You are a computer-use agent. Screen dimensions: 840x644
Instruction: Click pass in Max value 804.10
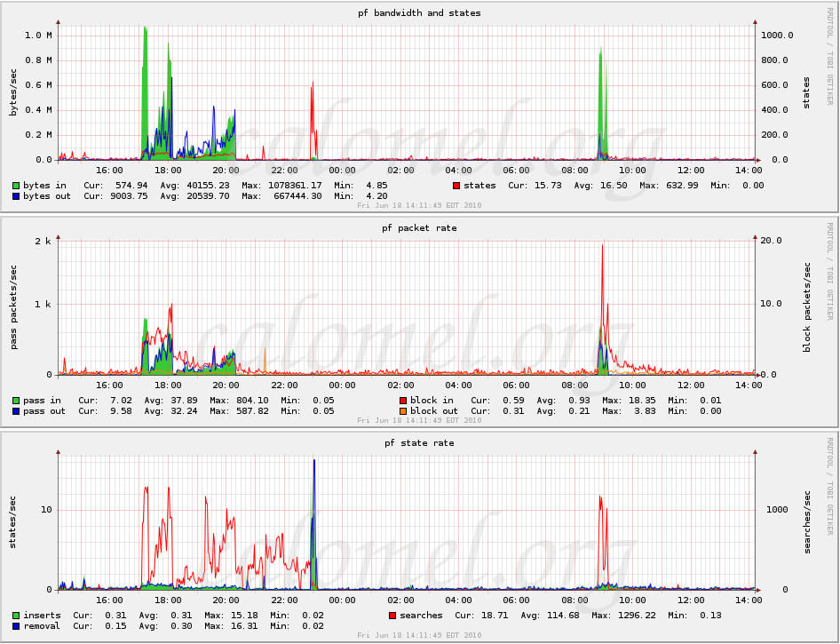(x=252, y=401)
